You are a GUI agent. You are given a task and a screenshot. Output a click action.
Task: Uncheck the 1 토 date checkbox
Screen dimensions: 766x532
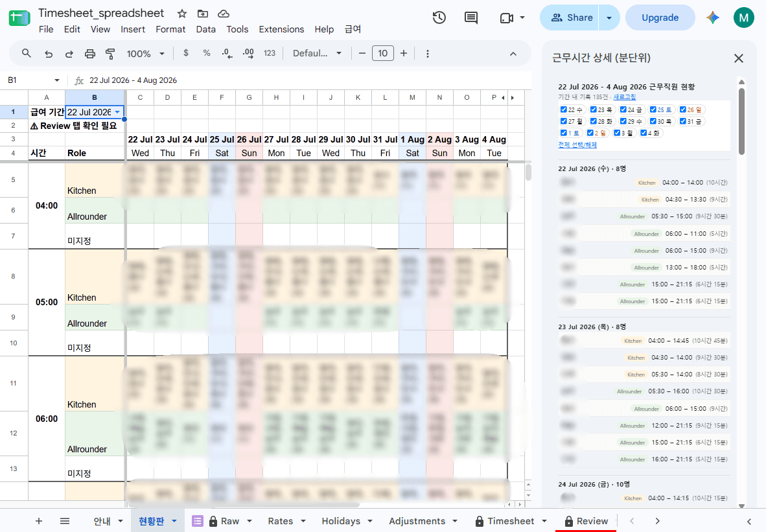coord(563,133)
